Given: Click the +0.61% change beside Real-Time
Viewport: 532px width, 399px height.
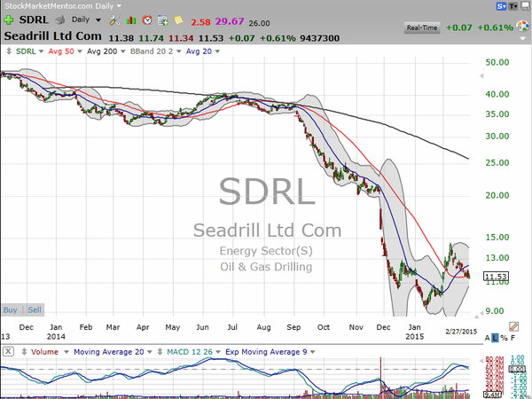Looking at the screenshot, I should click(x=495, y=27).
